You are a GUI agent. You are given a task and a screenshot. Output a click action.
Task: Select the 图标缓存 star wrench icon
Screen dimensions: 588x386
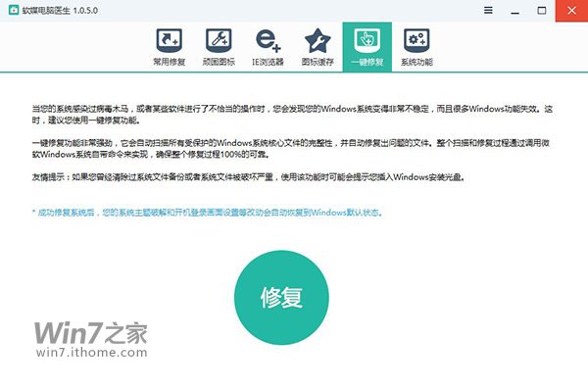318,40
